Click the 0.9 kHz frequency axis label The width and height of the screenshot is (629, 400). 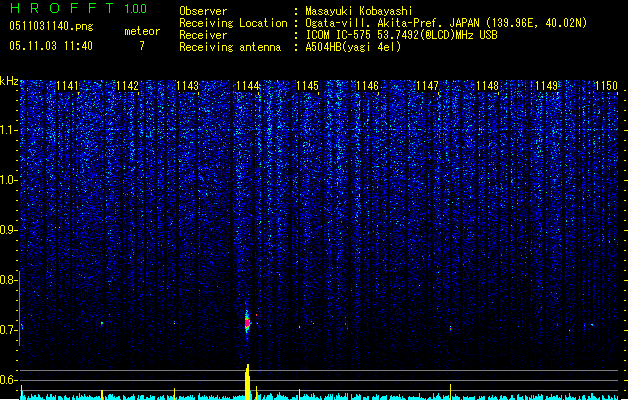[x=8, y=230]
